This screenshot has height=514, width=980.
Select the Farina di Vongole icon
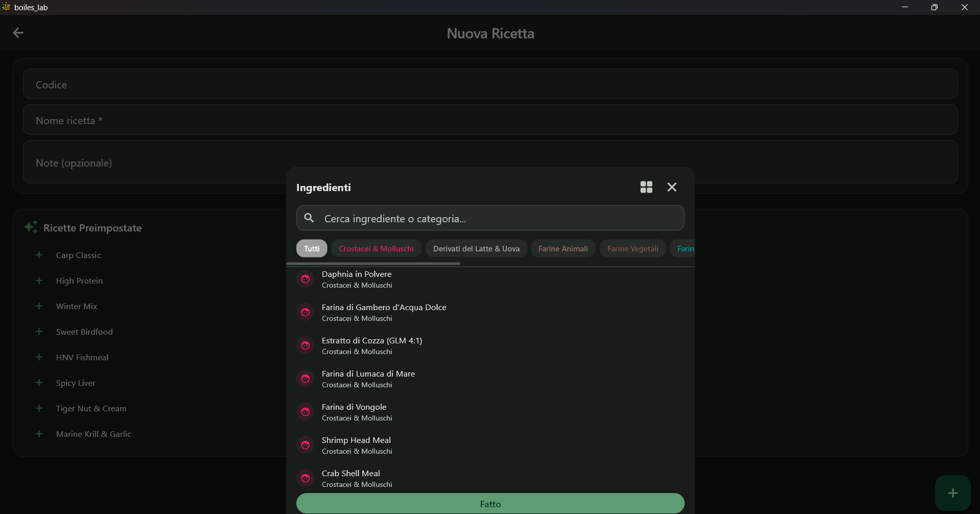[x=306, y=412]
